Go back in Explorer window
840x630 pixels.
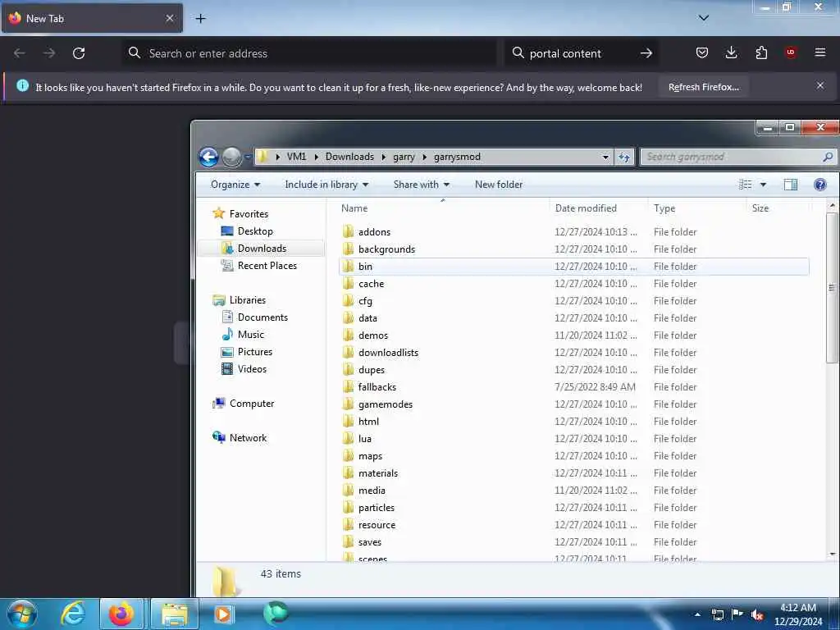(x=209, y=157)
